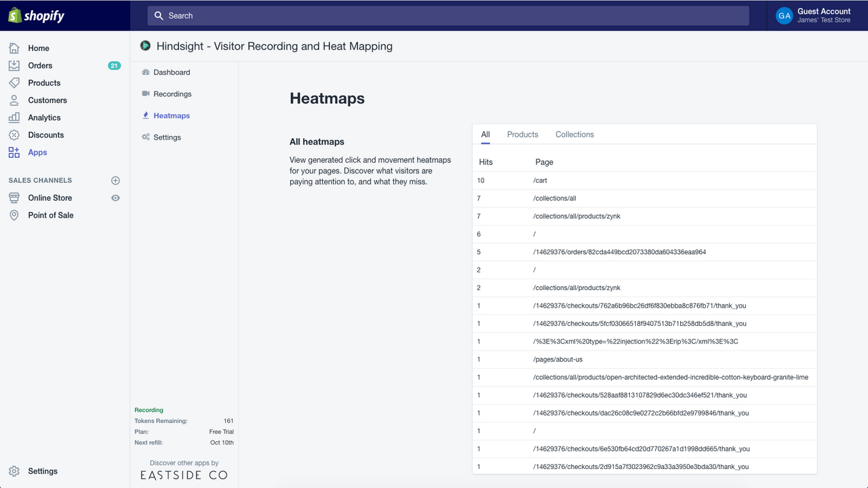Open checkout 5fcf0306 thank_you heatmap
The height and width of the screenshot is (488, 868).
[x=645, y=323]
